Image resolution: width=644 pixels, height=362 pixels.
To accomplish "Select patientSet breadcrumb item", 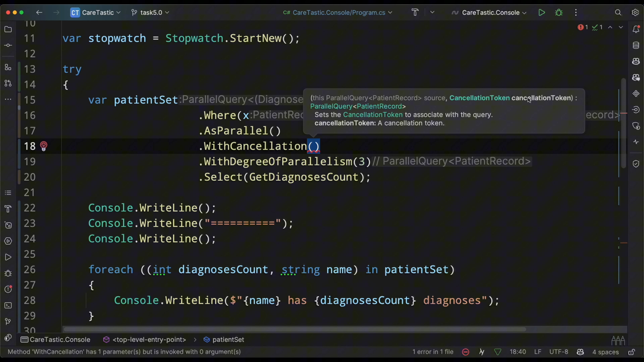I will coord(228,340).
